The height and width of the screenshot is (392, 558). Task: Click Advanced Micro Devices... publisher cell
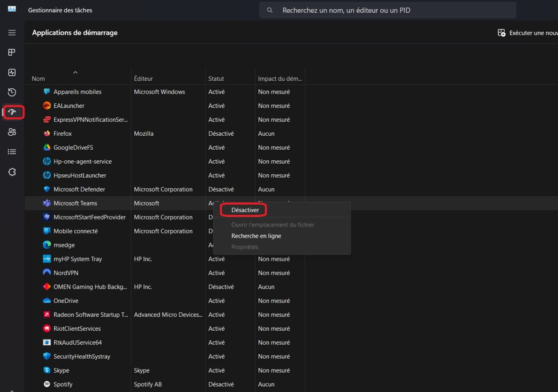point(168,315)
